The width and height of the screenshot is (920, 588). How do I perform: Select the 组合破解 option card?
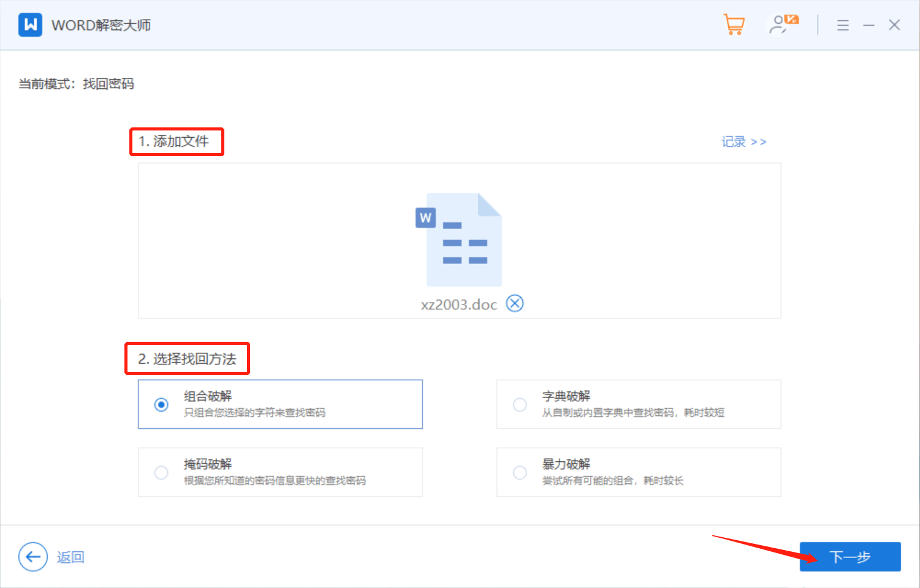click(x=280, y=404)
